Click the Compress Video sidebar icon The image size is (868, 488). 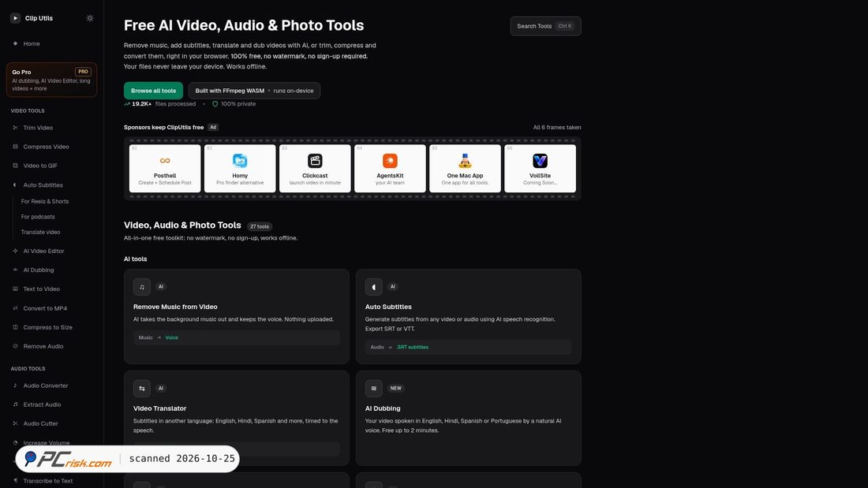tap(16, 147)
